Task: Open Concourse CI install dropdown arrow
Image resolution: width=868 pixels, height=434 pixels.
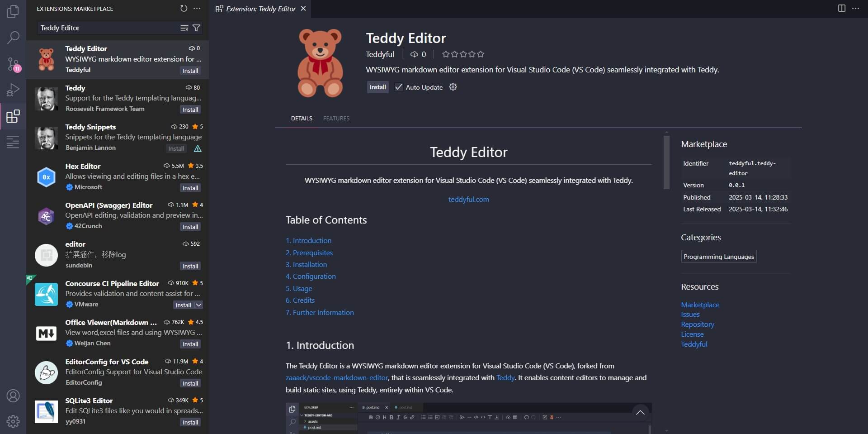Action: (x=198, y=305)
